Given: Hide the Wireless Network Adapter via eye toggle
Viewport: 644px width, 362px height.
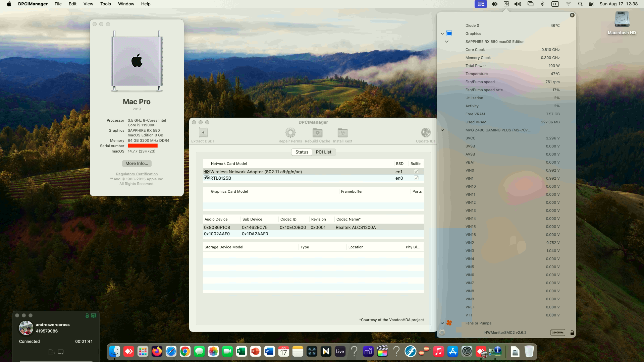Looking at the screenshot, I should point(207,171).
